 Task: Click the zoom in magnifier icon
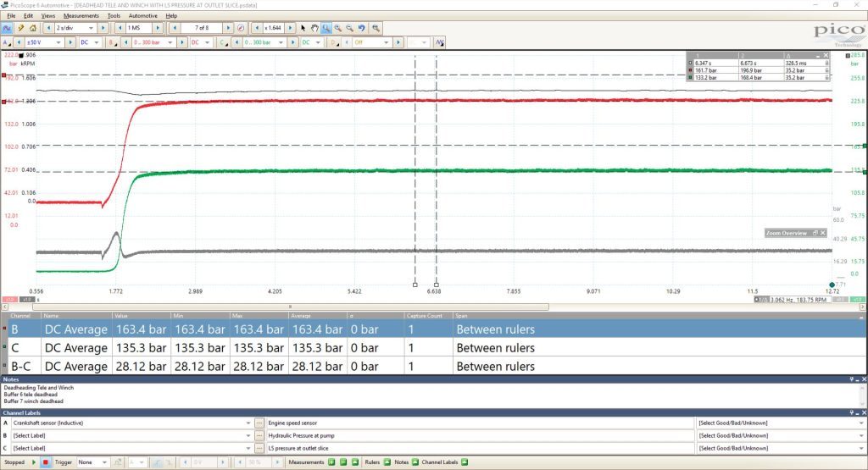click(337, 28)
